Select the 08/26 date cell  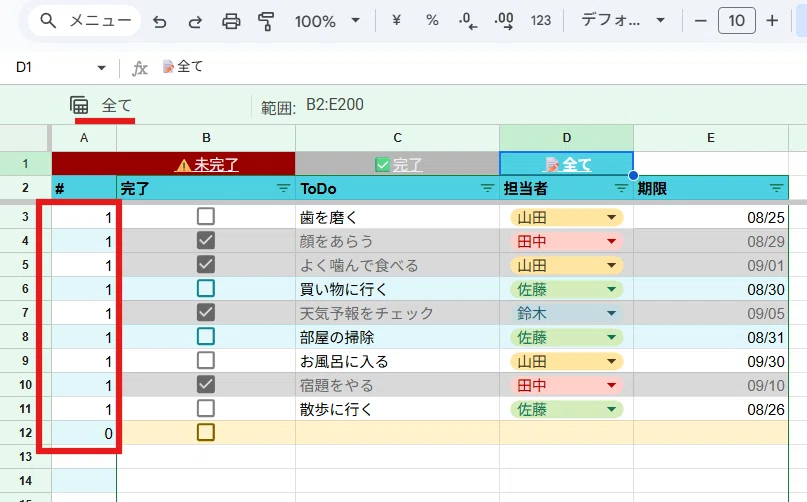[x=711, y=409]
